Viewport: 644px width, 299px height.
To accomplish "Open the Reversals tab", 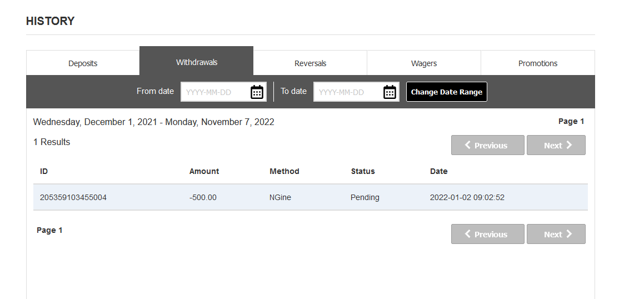I will 310,63.
